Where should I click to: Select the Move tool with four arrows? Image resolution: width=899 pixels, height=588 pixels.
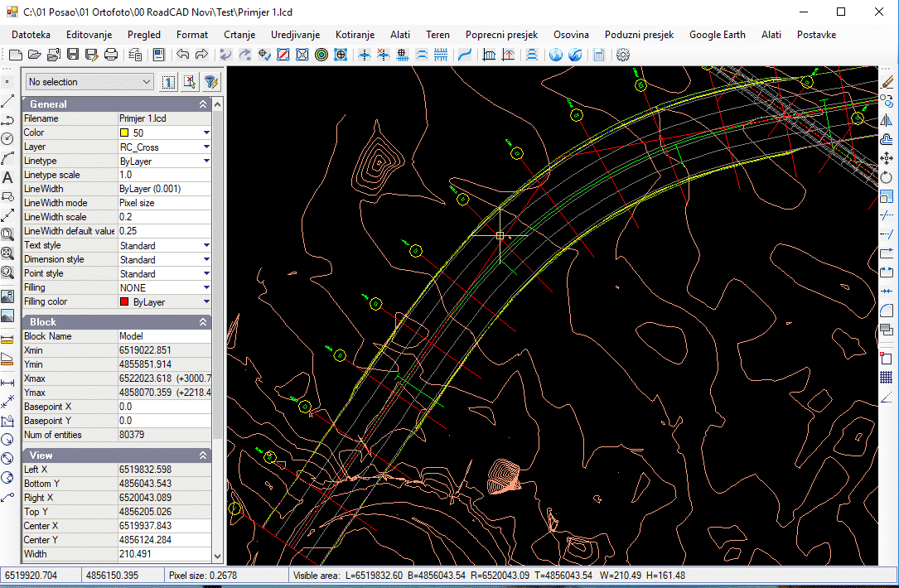[x=886, y=158]
